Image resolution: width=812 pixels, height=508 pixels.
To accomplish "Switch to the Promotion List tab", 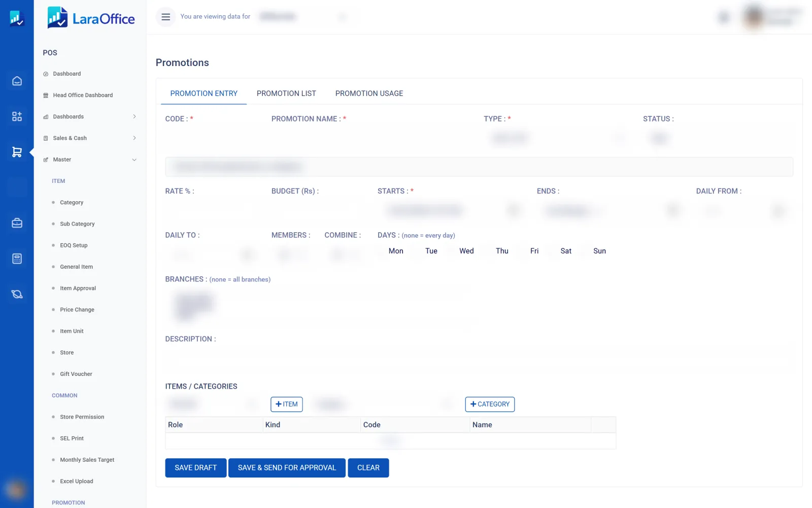I will pyautogui.click(x=286, y=93).
